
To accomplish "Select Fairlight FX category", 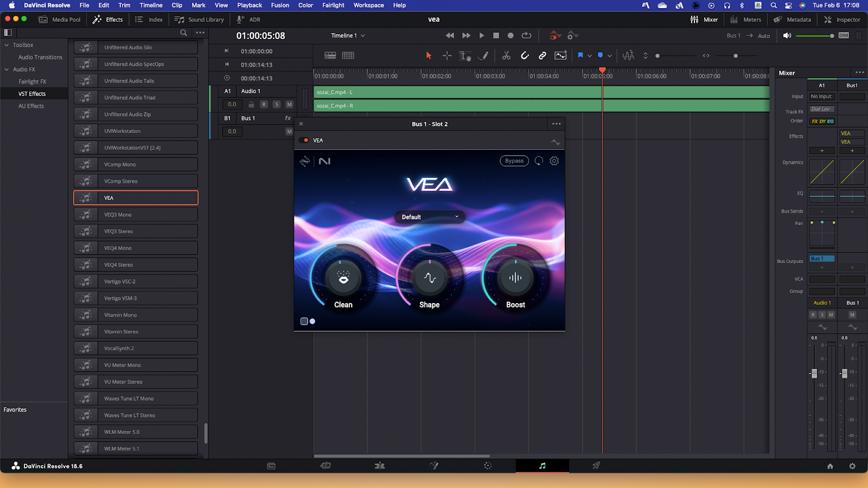I will coord(32,81).
